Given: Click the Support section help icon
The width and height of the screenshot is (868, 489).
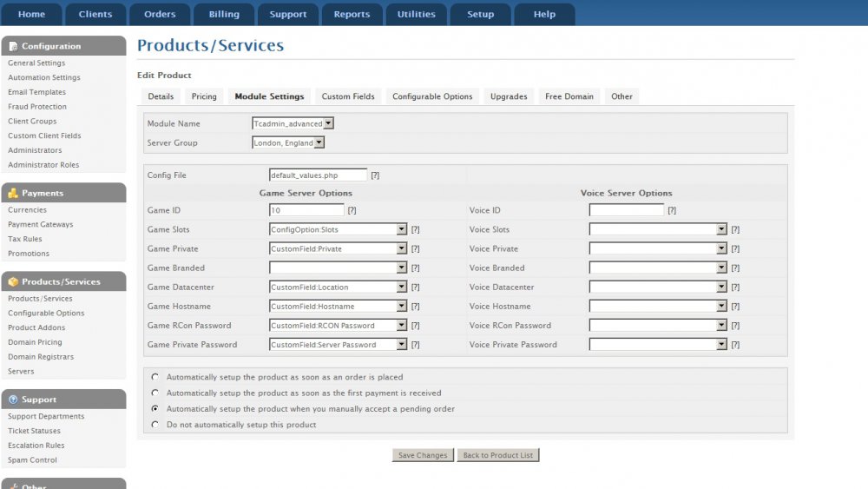Looking at the screenshot, I should pos(13,400).
